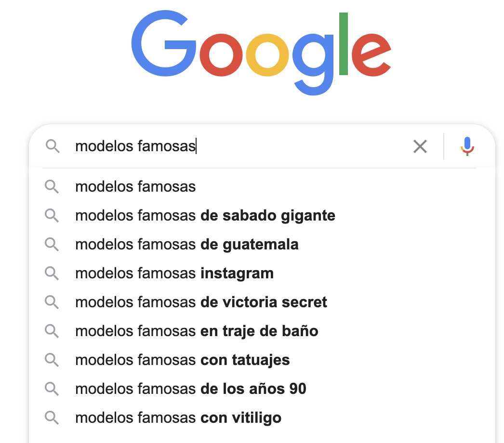Click magnifier icon beside sabado gigante suggestion
Screen dimensions: 504x443
(x=52, y=216)
